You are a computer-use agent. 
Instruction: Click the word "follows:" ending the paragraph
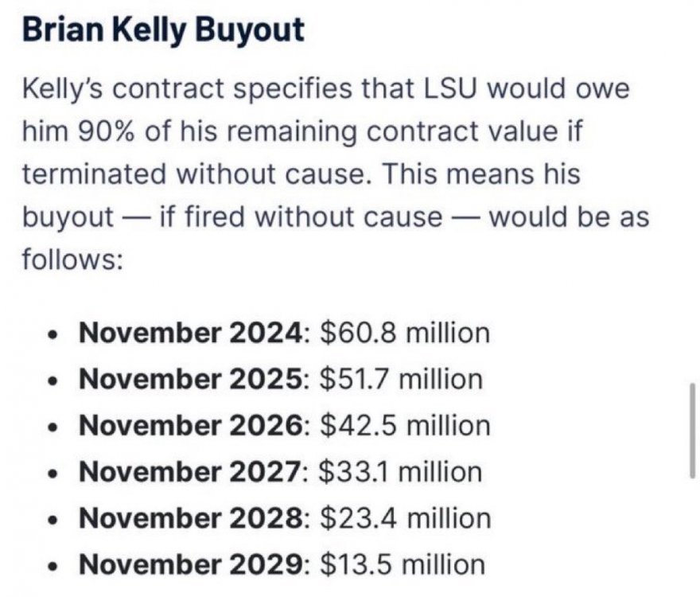point(72,259)
